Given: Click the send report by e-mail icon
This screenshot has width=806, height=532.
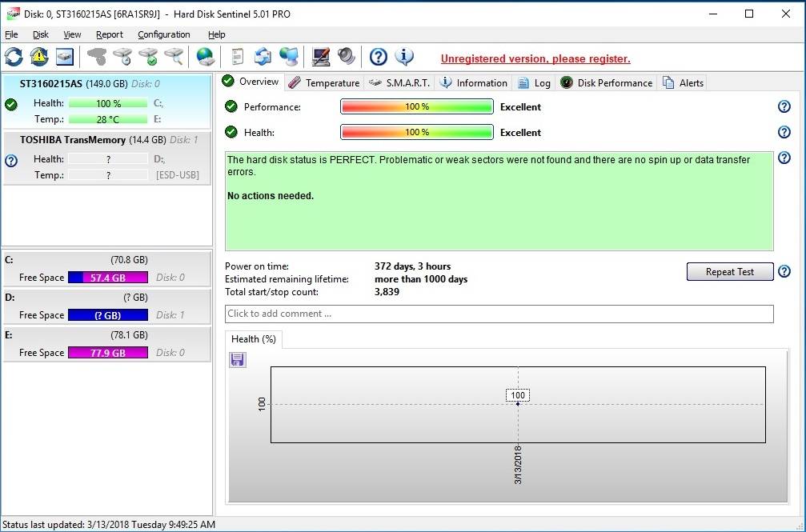Looking at the screenshot, I should 263,57.
